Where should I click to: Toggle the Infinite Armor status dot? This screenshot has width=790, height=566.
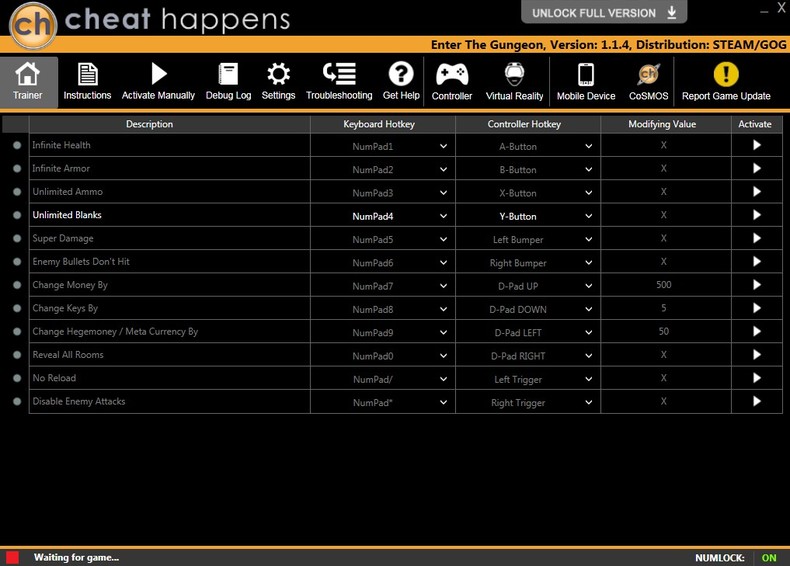(17, 168)
